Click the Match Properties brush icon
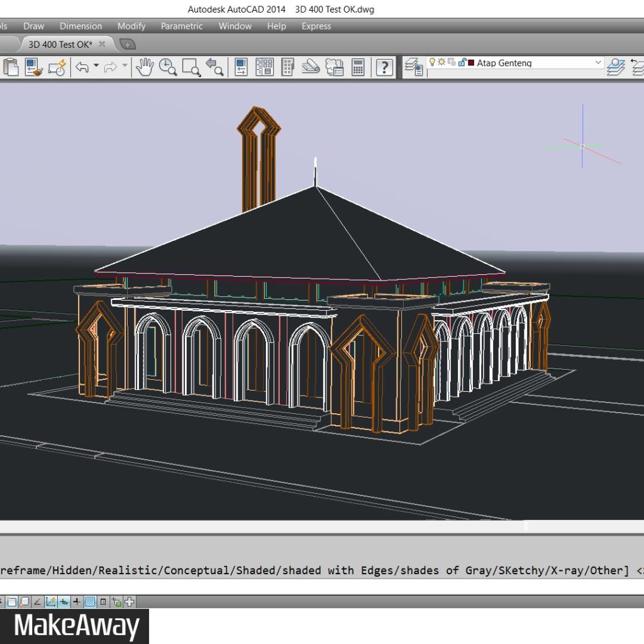 (33, 67)
